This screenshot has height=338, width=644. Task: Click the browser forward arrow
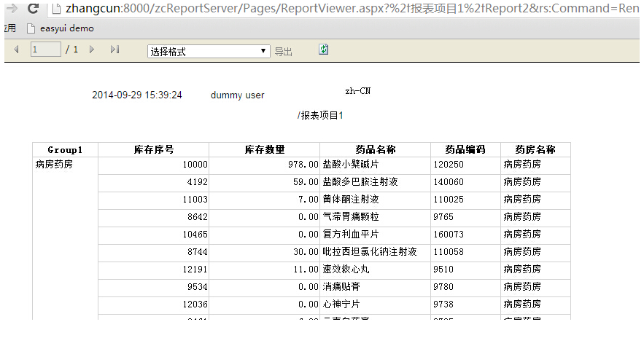[9, 9]
